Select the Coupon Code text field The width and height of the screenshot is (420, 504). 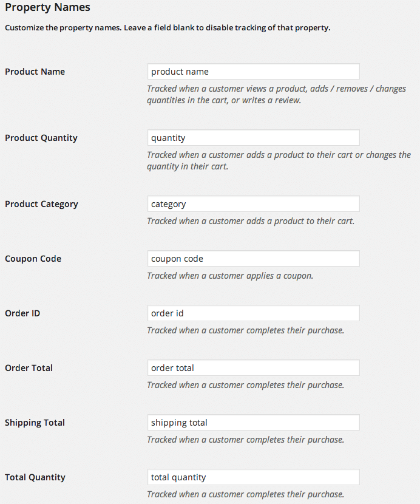[x=253, y=259]
